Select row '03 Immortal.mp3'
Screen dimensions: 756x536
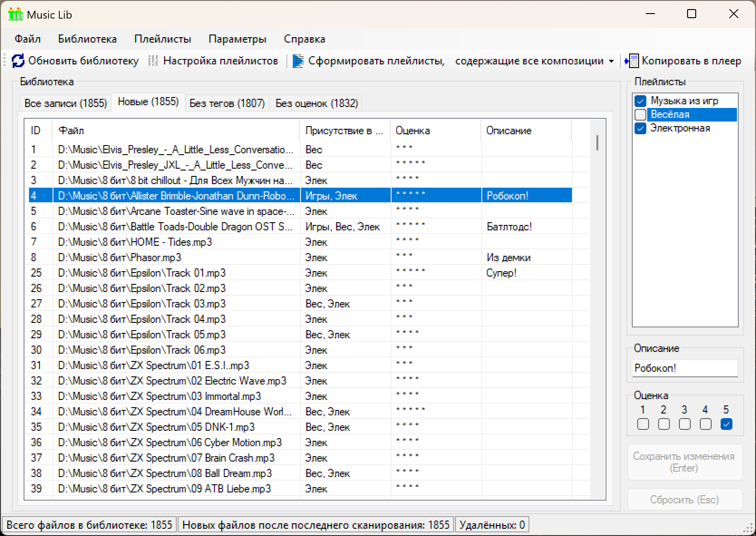click(300, 396)
